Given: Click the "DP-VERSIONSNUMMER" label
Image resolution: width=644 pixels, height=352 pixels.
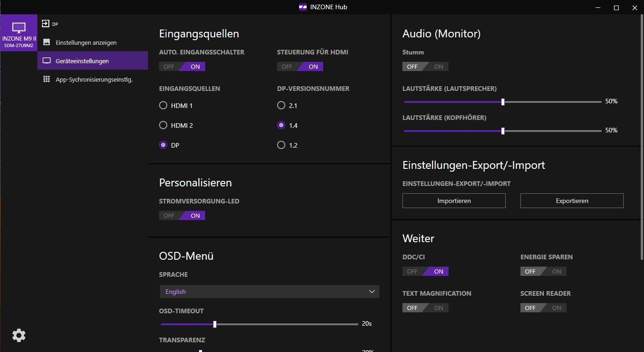Looking at the screenshot, I should (x=313, y=89).
